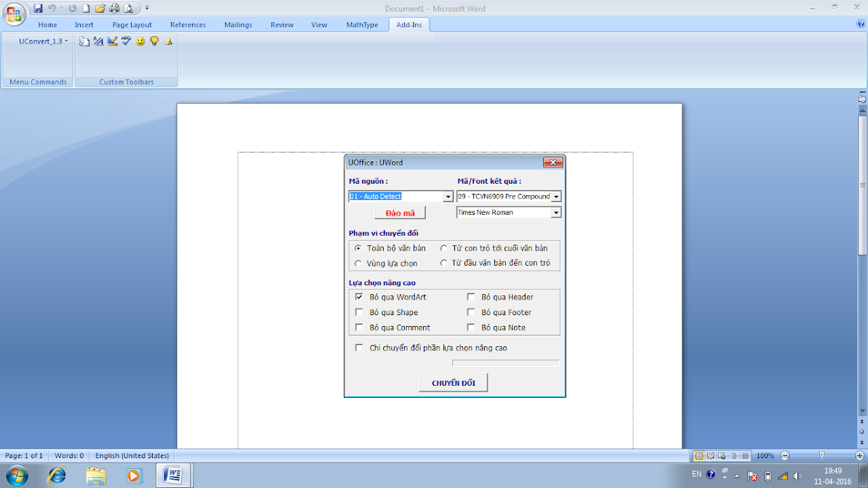Check the 'Bỏ qua Note' checkbox

click(x=471, y=327)
